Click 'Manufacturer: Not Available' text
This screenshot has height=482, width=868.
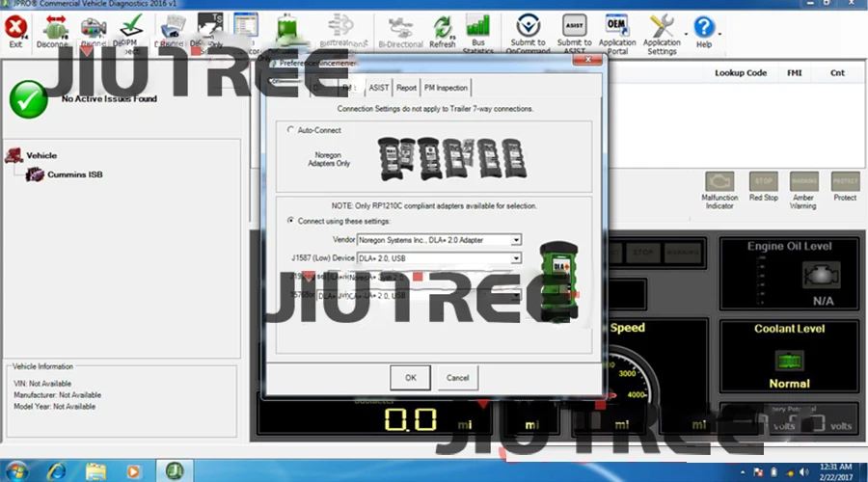[58, 395]
